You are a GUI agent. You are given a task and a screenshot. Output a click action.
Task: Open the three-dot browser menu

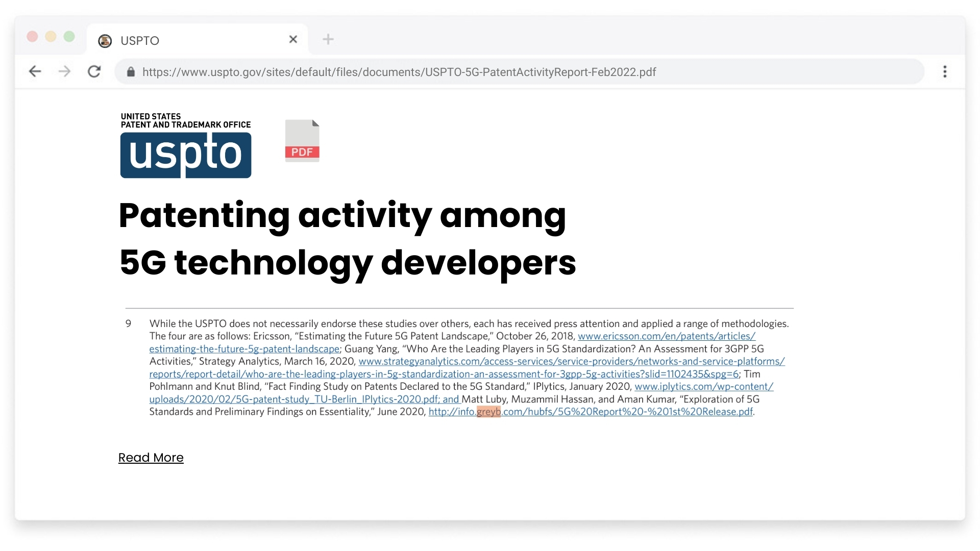tap(945, 71)
